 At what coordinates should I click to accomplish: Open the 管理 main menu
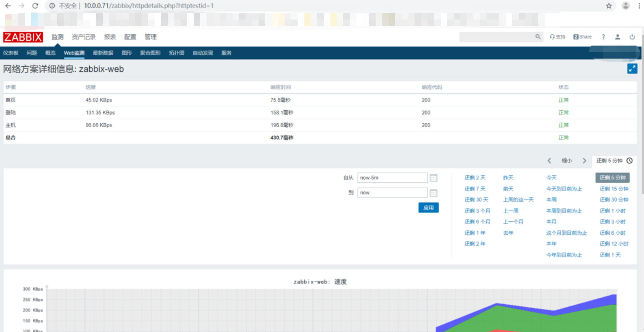151,37
